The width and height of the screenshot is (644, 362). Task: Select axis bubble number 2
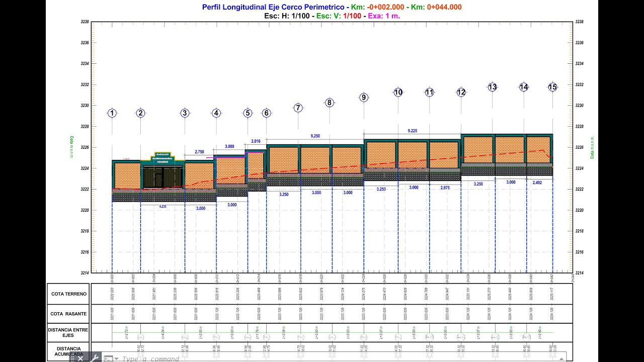coord(140,113)
